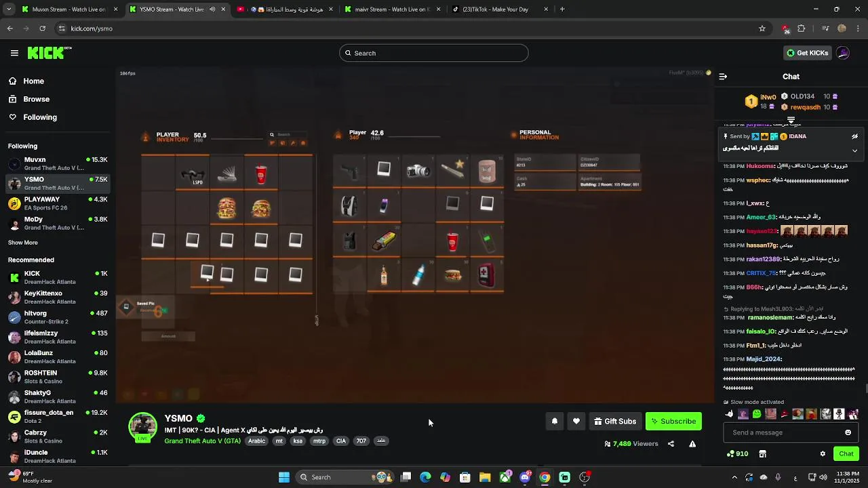Click the Chrome address bar URL
Image resolution: width=868 pixels, height=488 pixels.
point(92,28)
